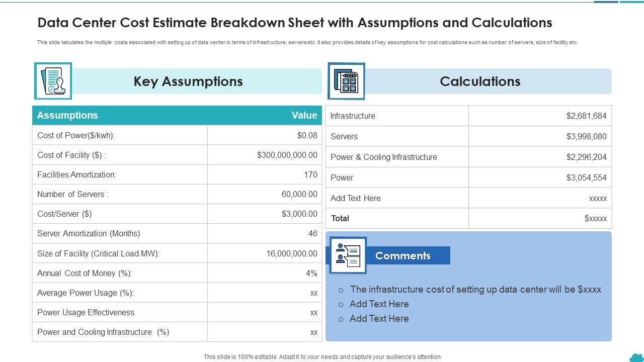Click the Assumptions column header
The height and width of the screenshot is (362, 644).
(67, 115)
